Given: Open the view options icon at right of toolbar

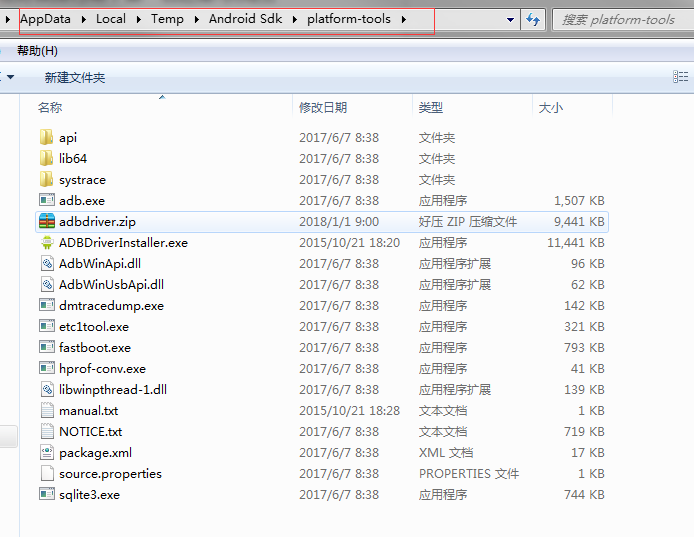Looking at the screenshot, I should [x=681, y=77].
